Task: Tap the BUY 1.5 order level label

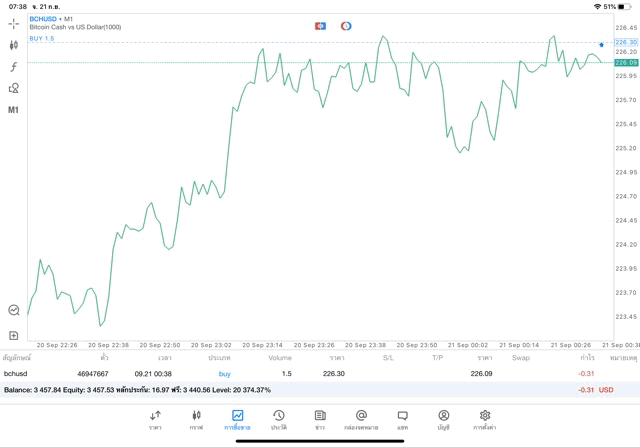Action: coord(41,38)
